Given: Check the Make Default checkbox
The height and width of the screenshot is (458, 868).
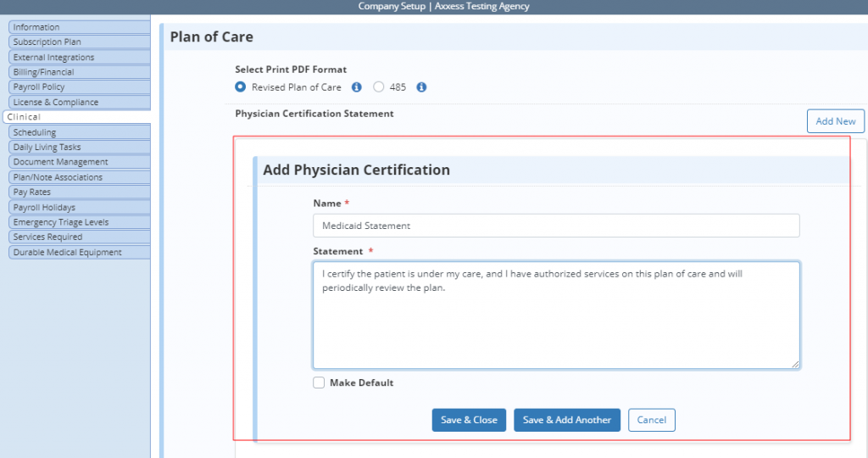Looking at the screenshot, I should [319, 383].
